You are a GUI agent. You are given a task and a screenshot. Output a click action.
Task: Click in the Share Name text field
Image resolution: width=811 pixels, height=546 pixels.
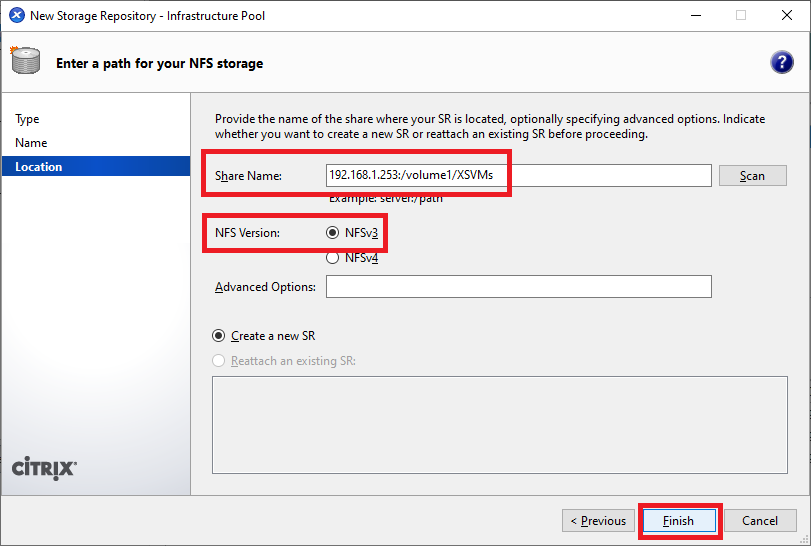(x=518, y=176)
